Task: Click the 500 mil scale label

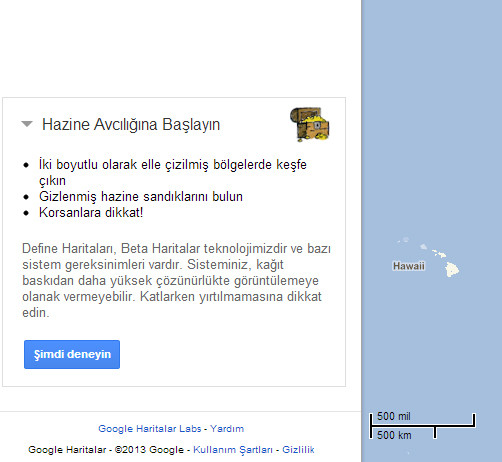Action: [394, 416]
